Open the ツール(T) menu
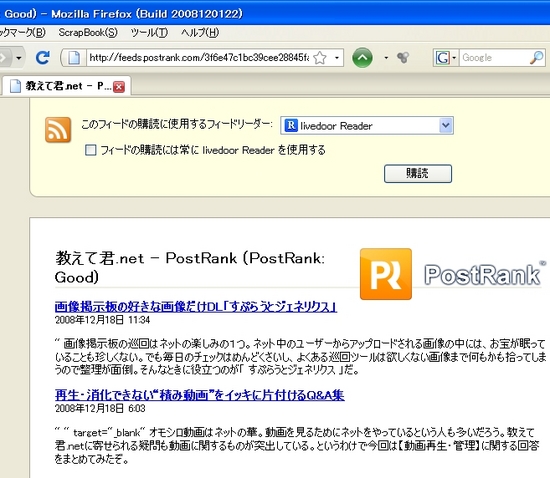Viewport: 550px width, 478px height. click(149, 33)
